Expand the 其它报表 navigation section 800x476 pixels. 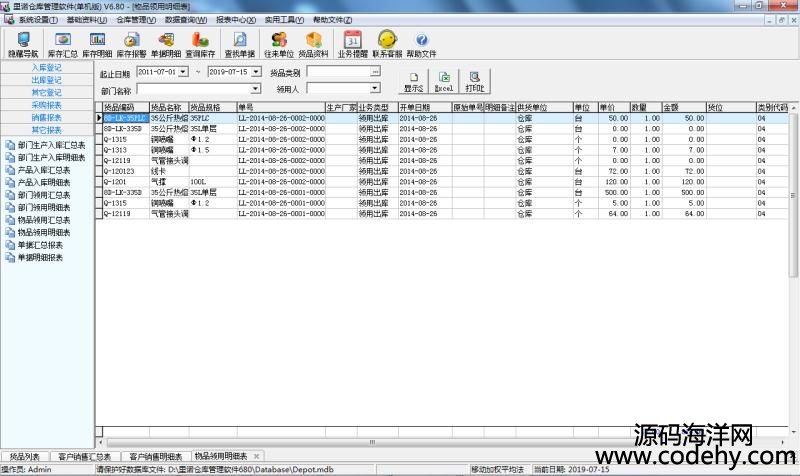(x=46, y=130)
